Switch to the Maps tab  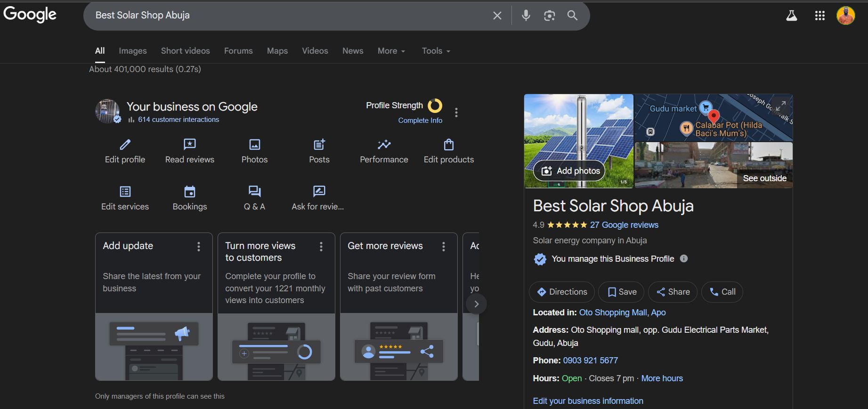click(x=277, y=51)
